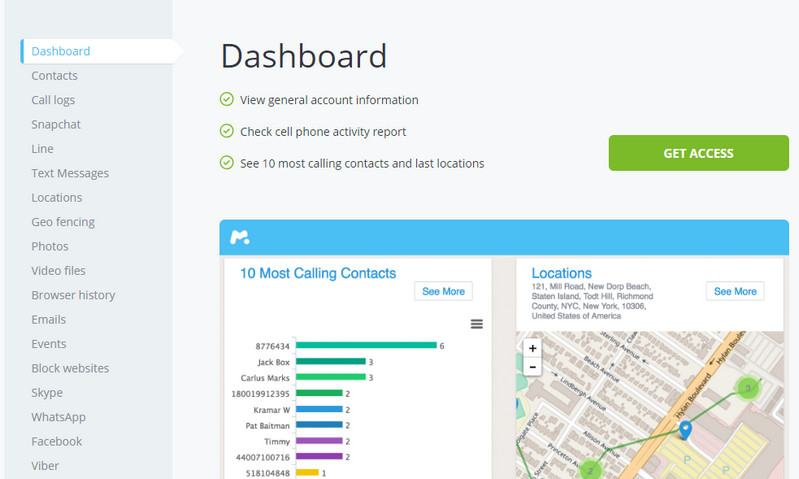This screenshot has width=799, height=479.
Task: Go to Events section
Action: click(48, 344)
